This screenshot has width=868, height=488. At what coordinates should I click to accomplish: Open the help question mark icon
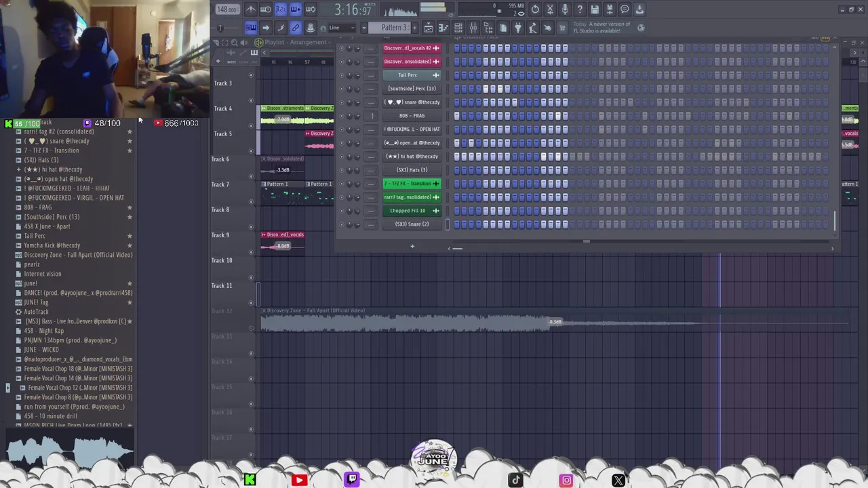580,9
